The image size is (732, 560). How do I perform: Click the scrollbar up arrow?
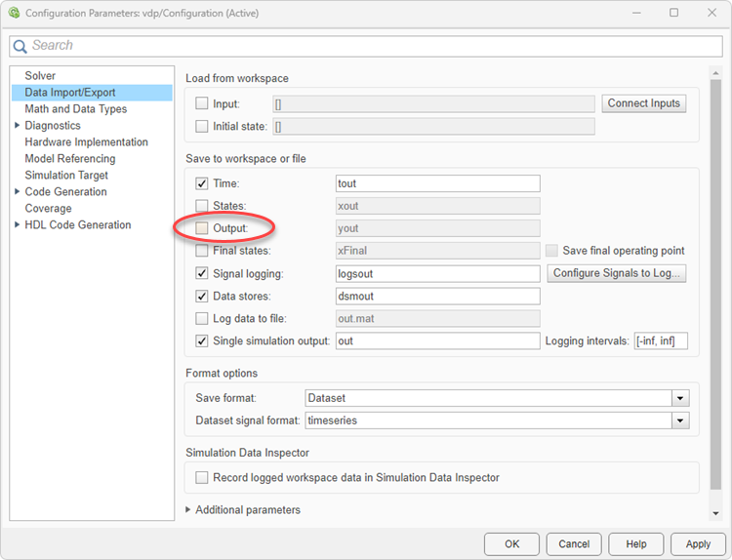point(715,73)
